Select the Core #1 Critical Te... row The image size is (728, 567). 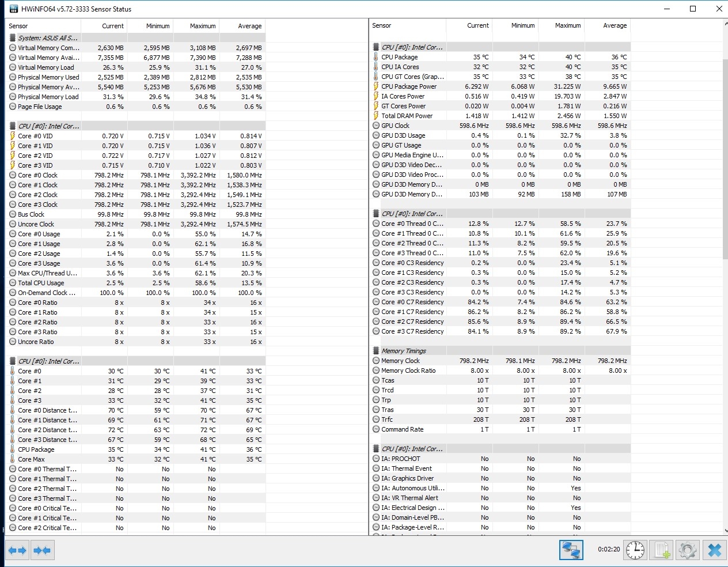(x=135, y=518)
